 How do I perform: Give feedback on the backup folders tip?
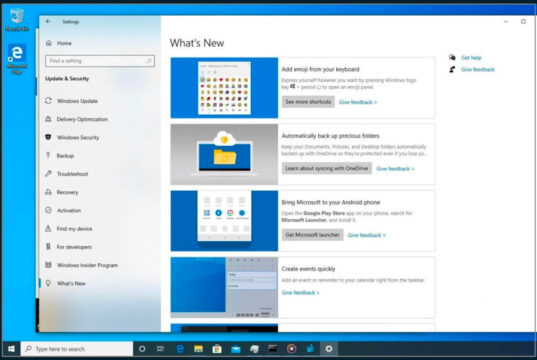[x=395, y=169]
